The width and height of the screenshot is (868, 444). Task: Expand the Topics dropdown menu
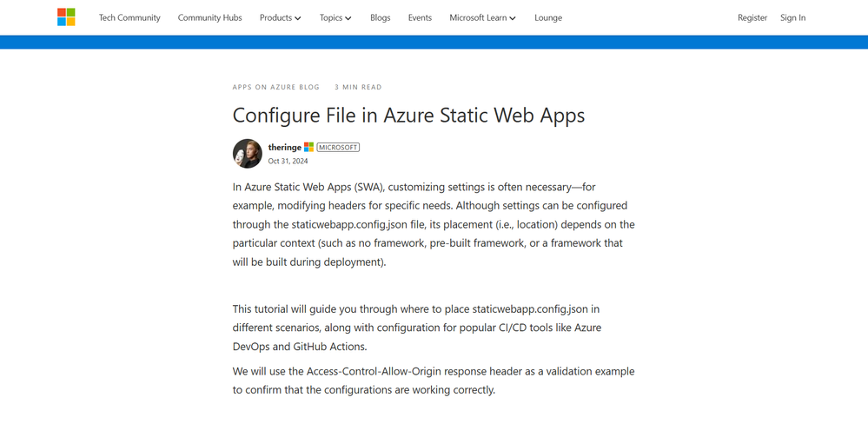(335, 17)
